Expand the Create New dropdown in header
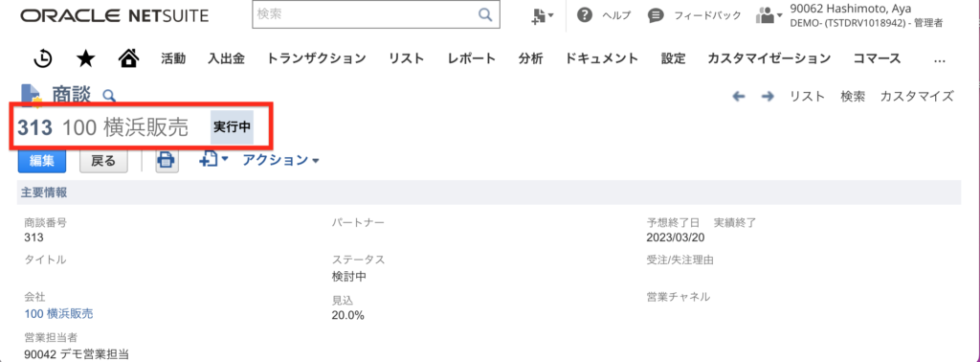The height and width of the screenshot is (362, 980). 542,15
